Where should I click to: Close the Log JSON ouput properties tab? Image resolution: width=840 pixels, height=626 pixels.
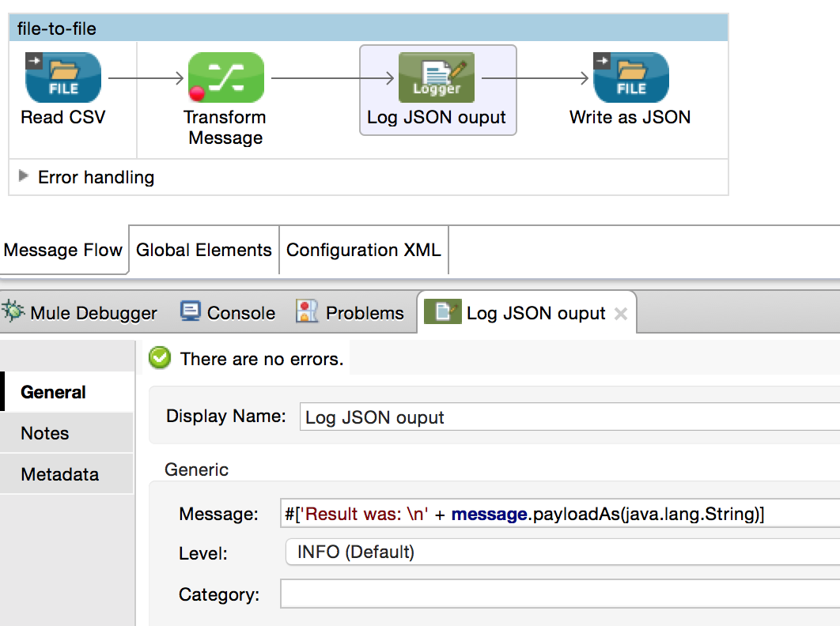tap(621, 314)
